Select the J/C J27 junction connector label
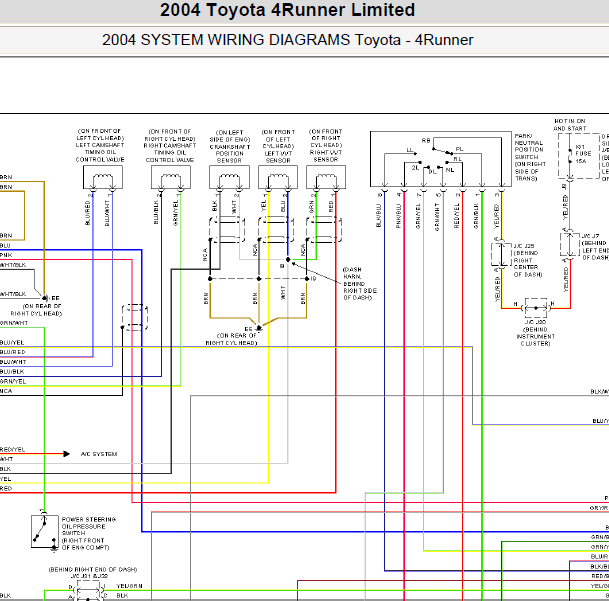 pyautogui.click(x=595, y=247)
